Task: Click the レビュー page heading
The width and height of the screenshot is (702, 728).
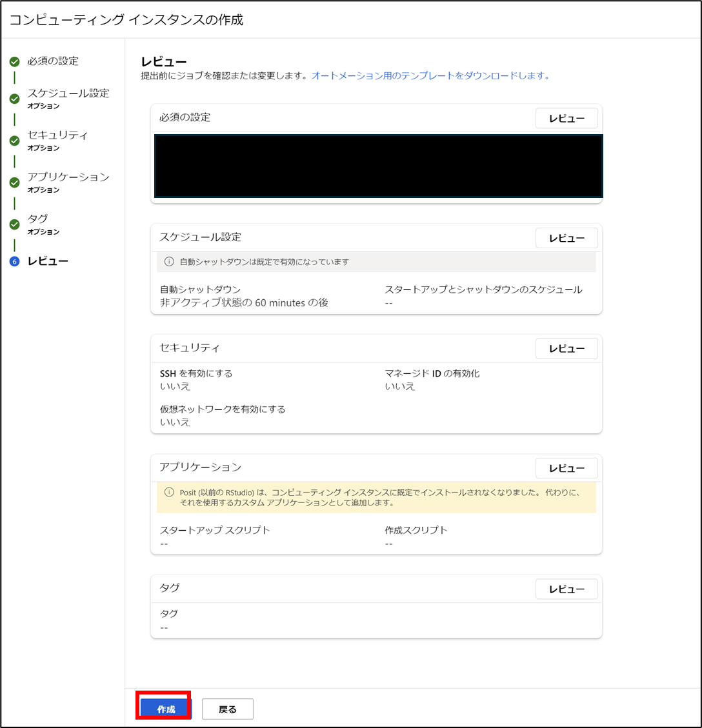Action: click(163, 62)
